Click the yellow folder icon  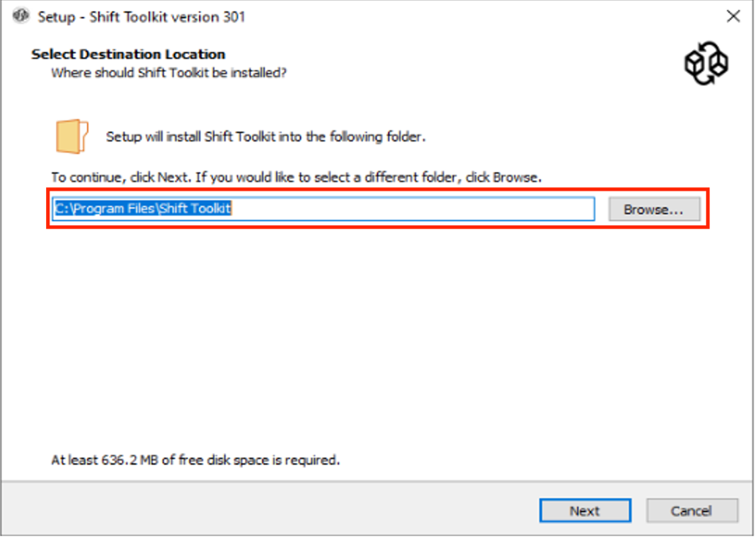pyautogui.click(x=73, y=135)
